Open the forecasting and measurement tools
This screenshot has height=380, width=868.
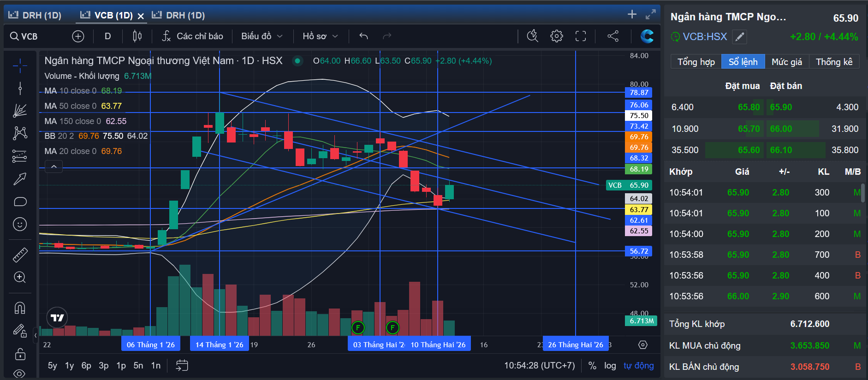pos(20,156)
